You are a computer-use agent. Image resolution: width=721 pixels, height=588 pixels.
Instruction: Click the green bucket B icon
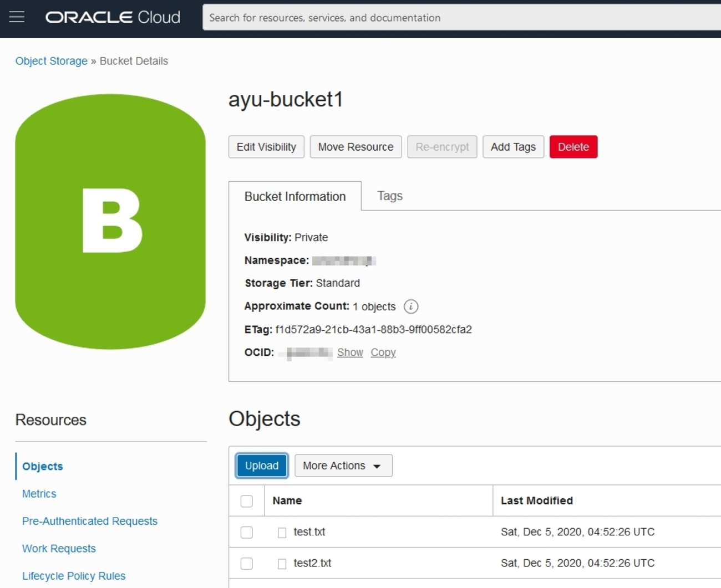tap(110, 222)
